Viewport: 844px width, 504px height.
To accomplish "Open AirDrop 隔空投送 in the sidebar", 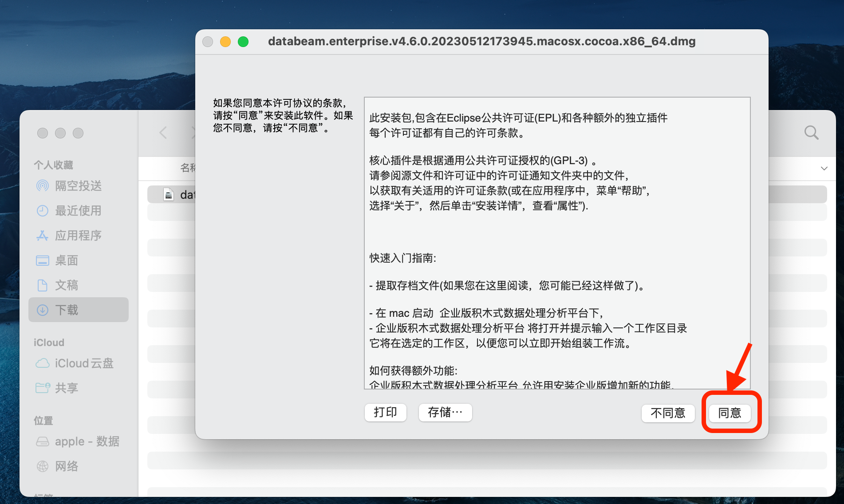I will coord(78,186).
